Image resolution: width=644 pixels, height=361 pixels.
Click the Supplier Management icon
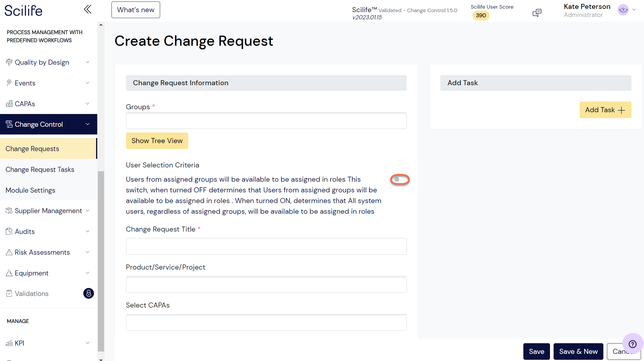tap(9, 210)
